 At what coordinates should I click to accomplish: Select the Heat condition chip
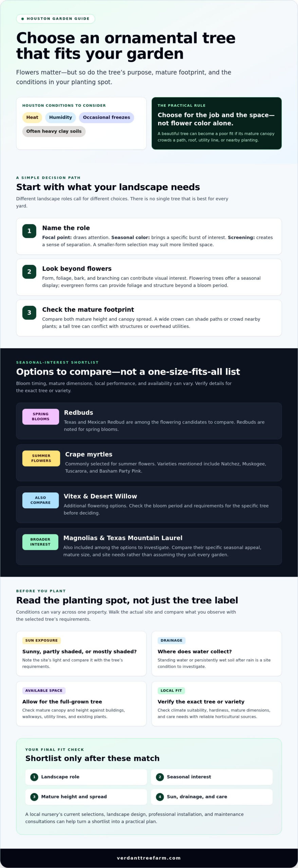click(x=32, y=117)
